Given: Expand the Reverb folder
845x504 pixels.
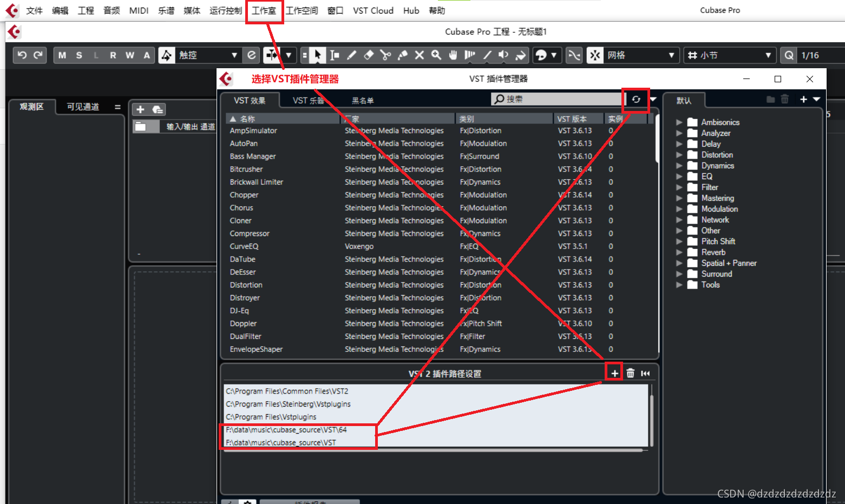Looking at the screenshot, I should click(679, 252).
